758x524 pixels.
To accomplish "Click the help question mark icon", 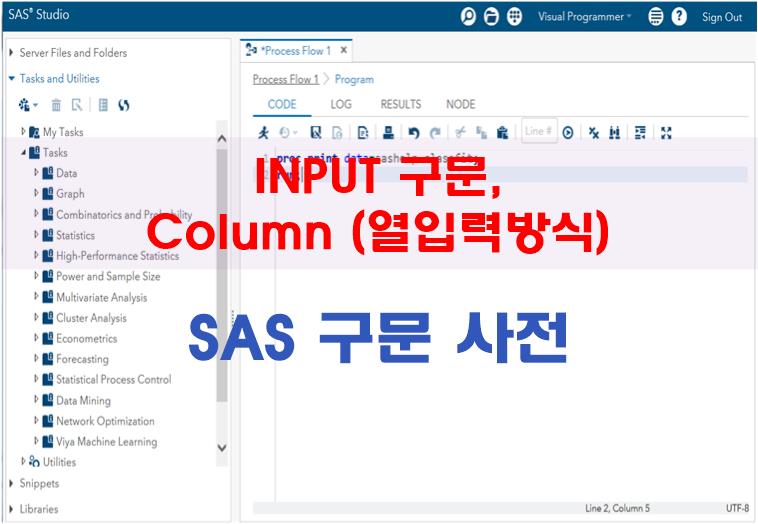I will 679,17.
